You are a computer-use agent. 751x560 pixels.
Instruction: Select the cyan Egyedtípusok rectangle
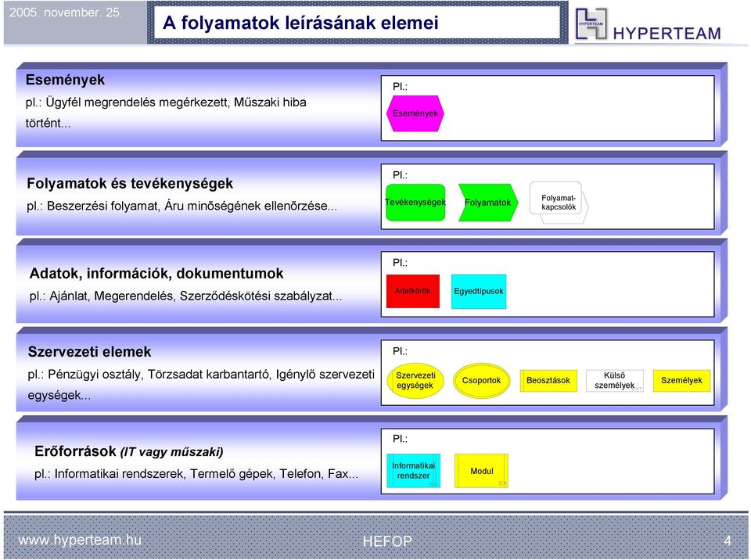click(x=479, y=291)
